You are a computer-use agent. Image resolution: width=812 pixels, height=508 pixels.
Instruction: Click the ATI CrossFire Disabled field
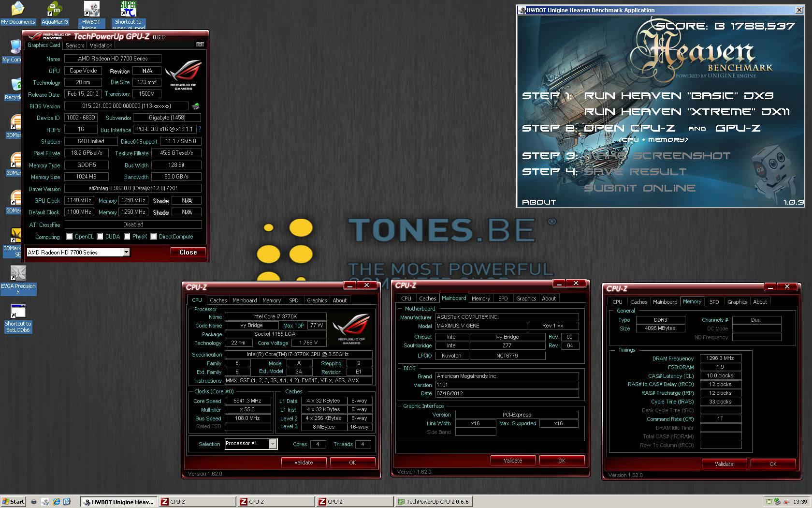point(133,224)
